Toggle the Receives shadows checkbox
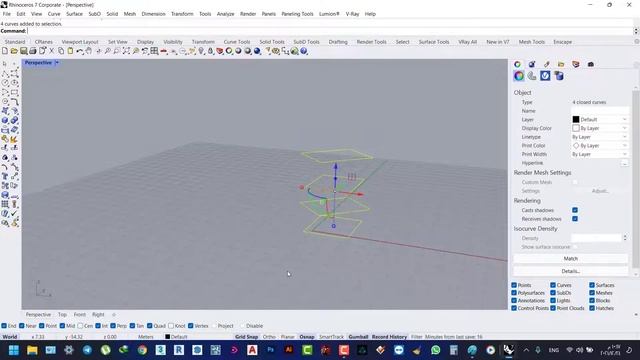 575,219
